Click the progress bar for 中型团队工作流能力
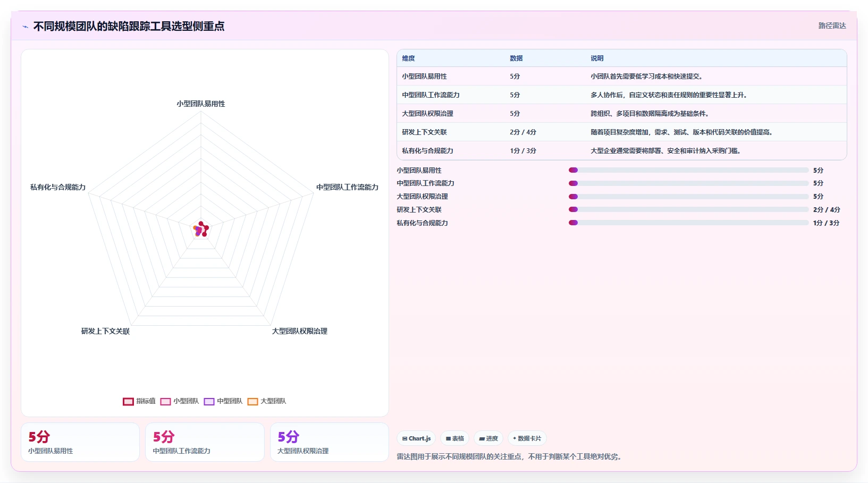This screenshot has width=868, height=483. 688,183
